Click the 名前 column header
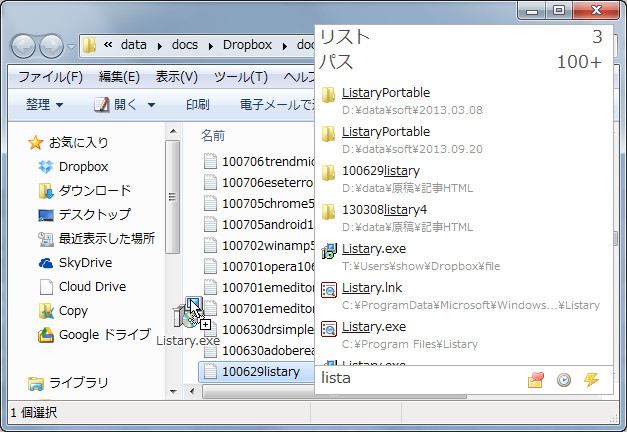Image resolution: width=627 pixels, height=432 pixels. [x=213, y=136]
